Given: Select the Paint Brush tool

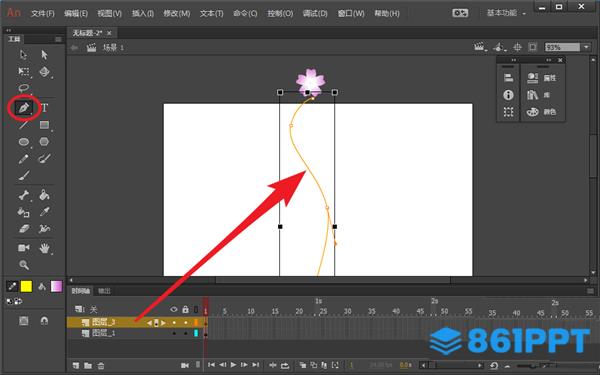Looking at the screenshot, I should 44,159.
